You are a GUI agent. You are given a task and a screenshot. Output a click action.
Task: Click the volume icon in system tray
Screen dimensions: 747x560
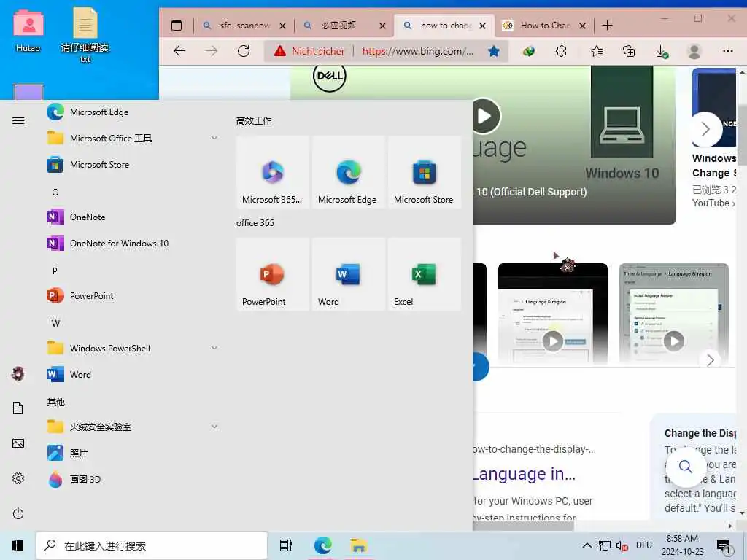coord(622,545)
